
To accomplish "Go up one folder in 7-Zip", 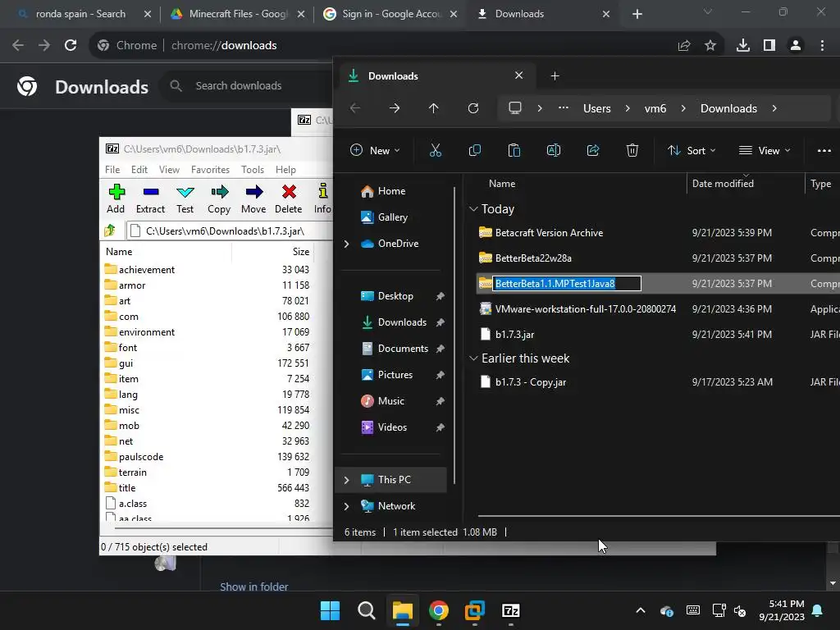I will pyautogui.click(x=110, y=231).
